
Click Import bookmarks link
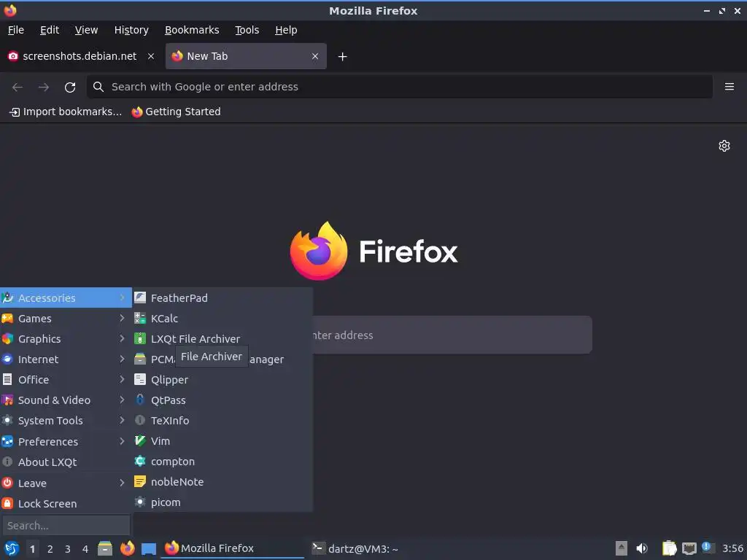click(66, 112)
